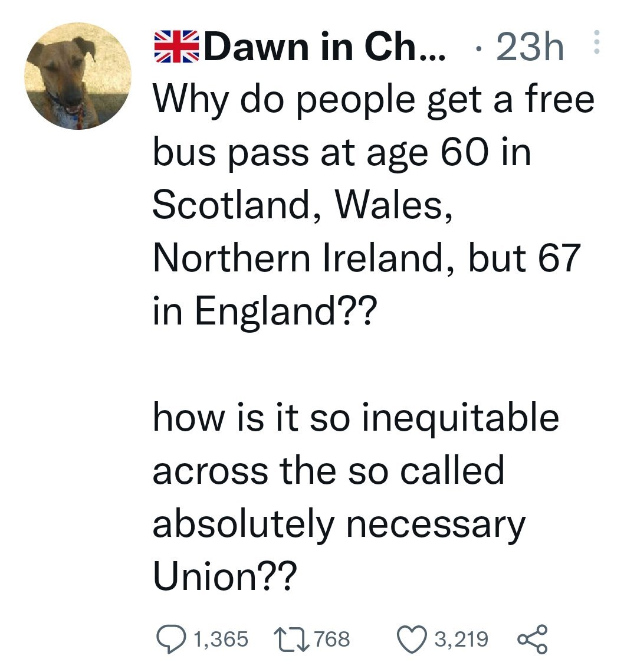
Task: Click the 'Scotland, Wales,' text line
Action: click(x=303, y=205)
